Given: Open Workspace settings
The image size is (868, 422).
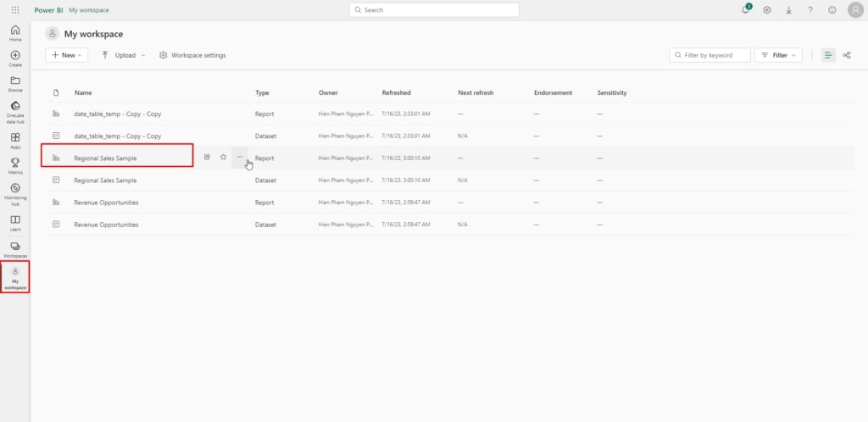Looking at the screenshot, I should pyautogui.click(x=192, y=55).
